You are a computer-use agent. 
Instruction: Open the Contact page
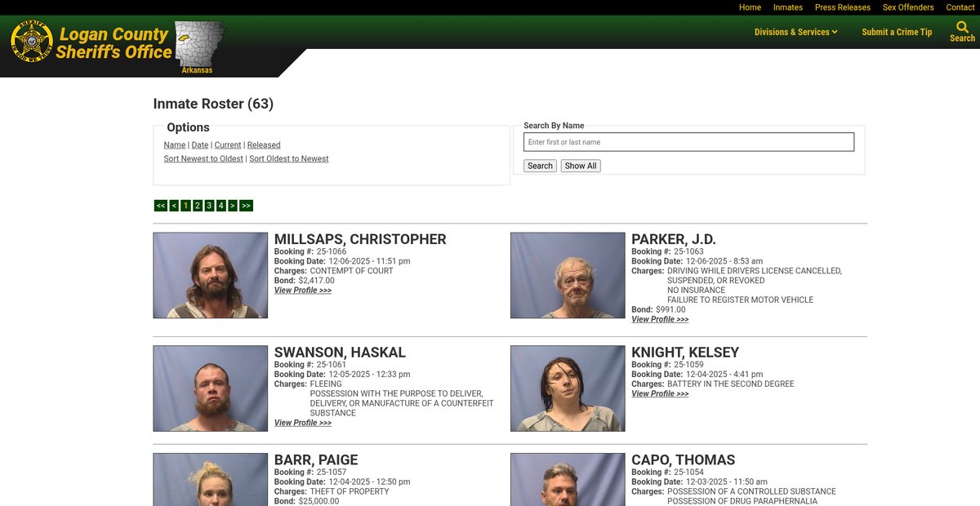click(x=960, y=7)
